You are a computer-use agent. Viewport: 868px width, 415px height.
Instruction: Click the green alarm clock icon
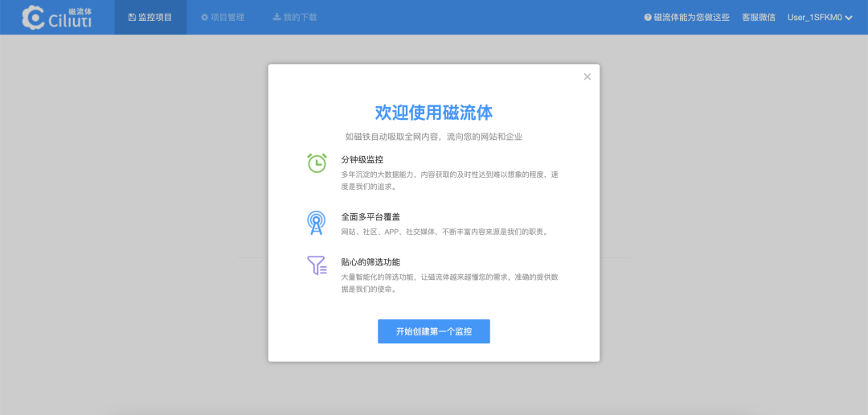click(x=317, y=163)
